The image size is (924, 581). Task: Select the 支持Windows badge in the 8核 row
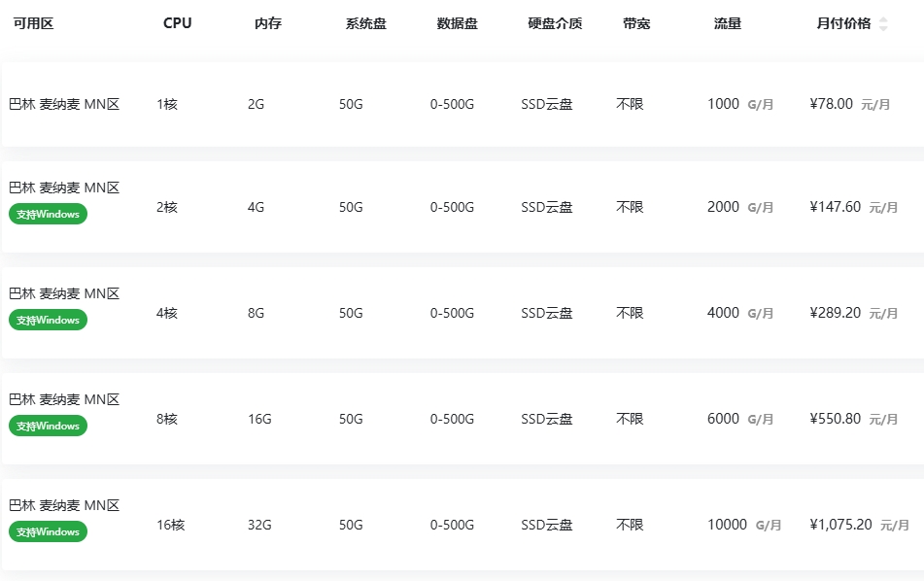click(48, 427)
